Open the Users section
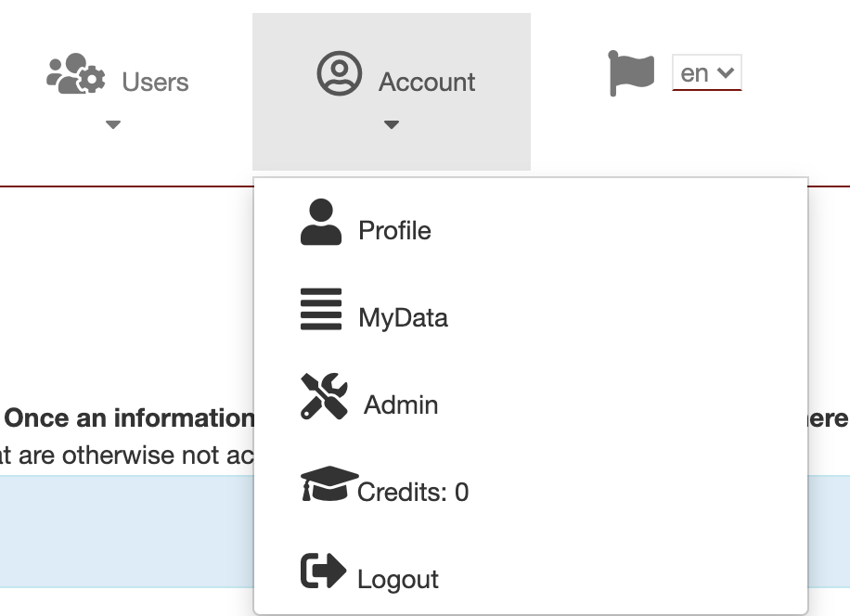Screen dimensions: 850x616 (x=154, y=82)
